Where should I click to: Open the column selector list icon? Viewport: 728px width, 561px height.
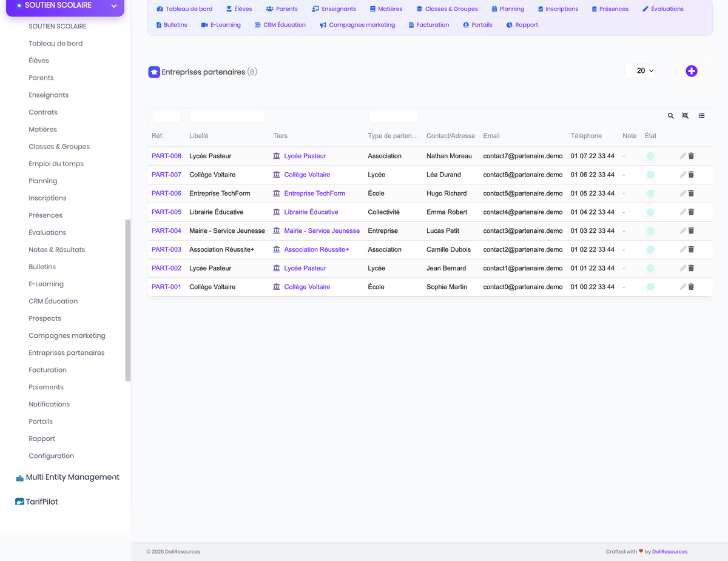coord(701,116)
